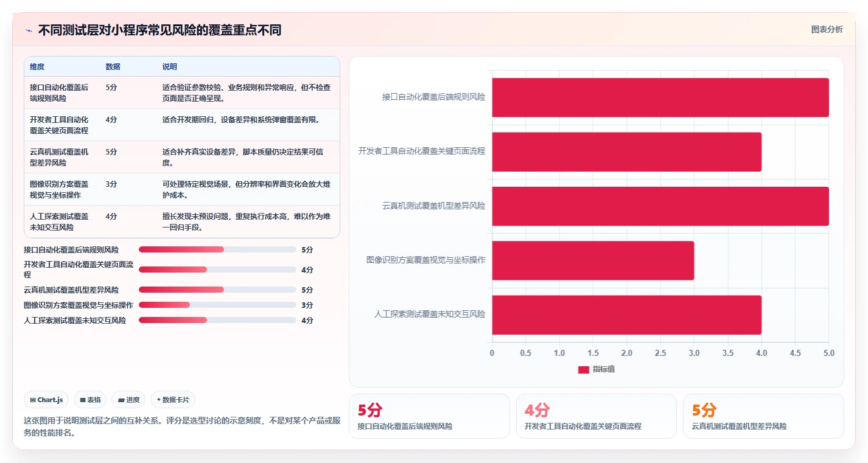The image size is (868, 463).
Task: Click the chart bar for 云真机测试覆盖机型差异风险
Action: [660, 206]
